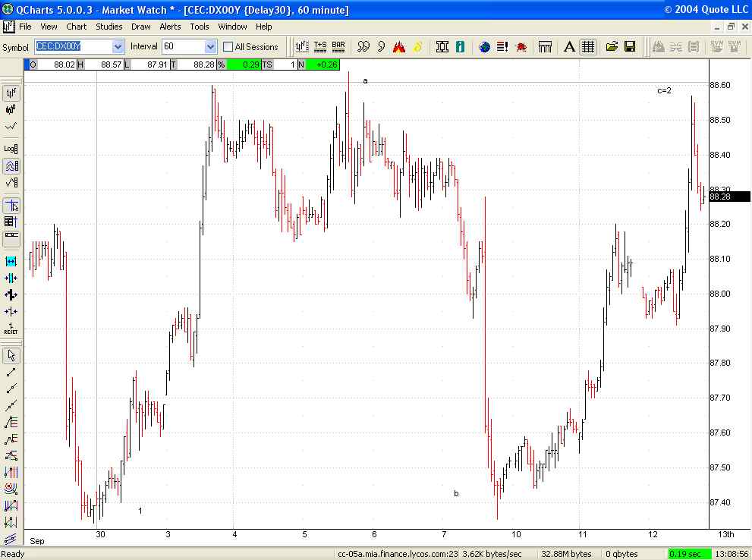The height and width of the screenshot is (560, 752).
Task: Select the parallel channel lines tool
Action: (11, 540)
